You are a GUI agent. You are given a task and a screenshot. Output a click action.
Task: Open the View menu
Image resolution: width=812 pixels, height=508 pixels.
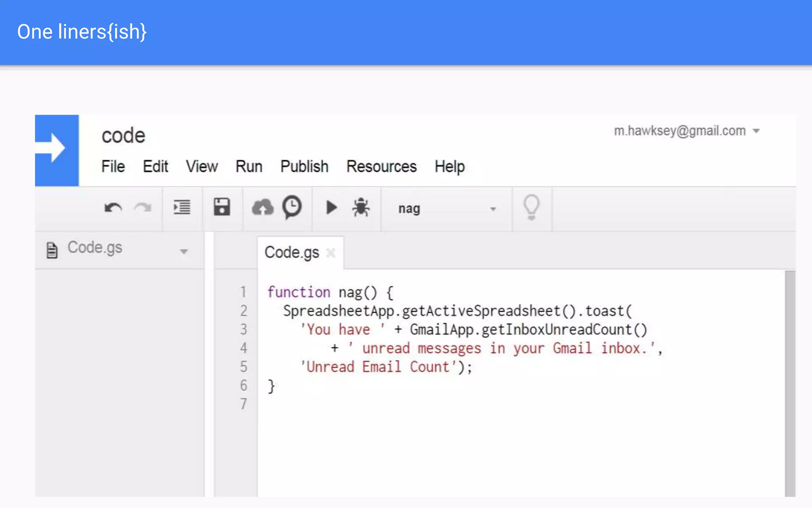pyautogui.click(x=202, y=166)
